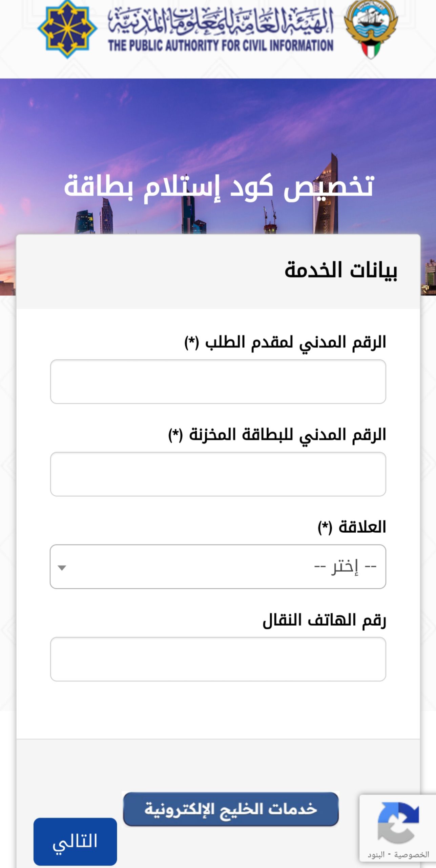The image size is (436, 868).
Task: Click the "الرقم المدني للبطاقة المخزنة" label
Action: click(x=277, y=435)
